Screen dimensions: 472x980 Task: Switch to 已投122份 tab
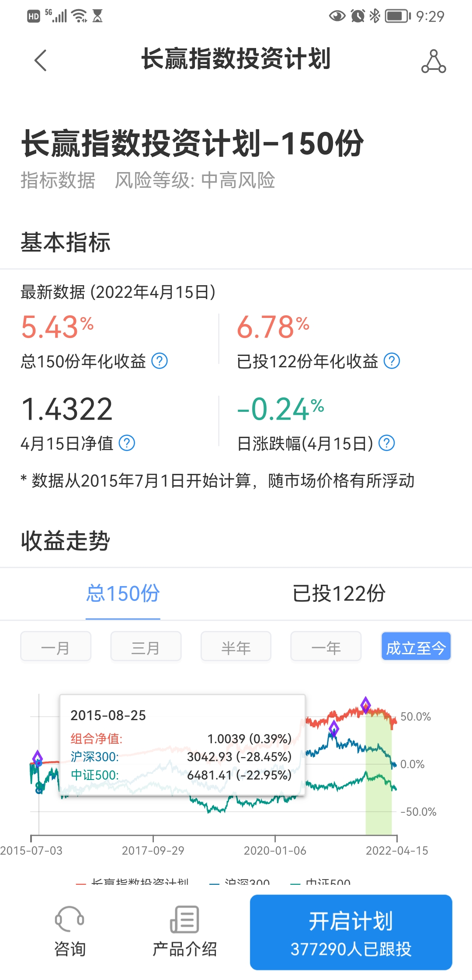339,594
